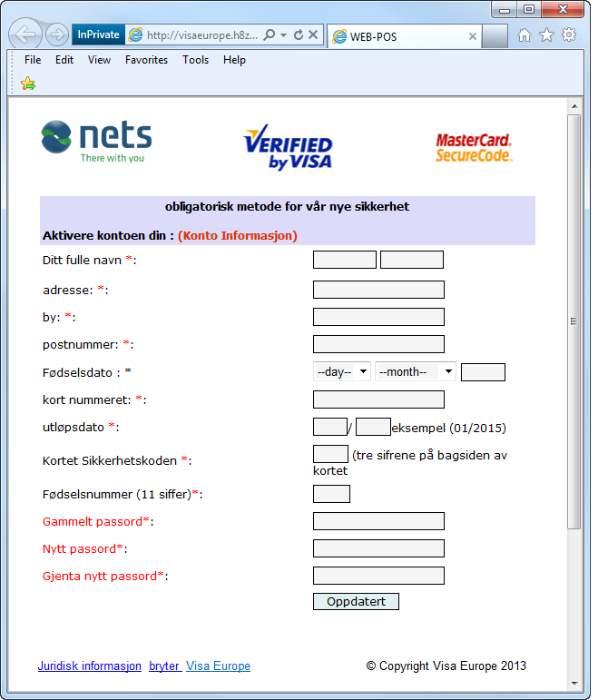The height and width of the screenshot is (700, 608).
Task: Open the Home page icon
Action: pyautogui.click(x=524, y=35)
